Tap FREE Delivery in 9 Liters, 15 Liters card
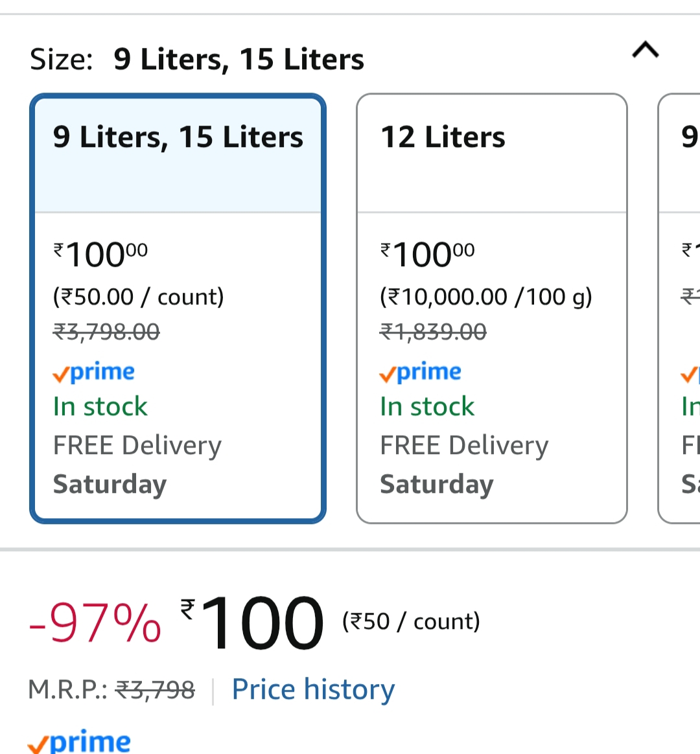Viewport: 700px width, 754px height. click(x=137, y=446)
